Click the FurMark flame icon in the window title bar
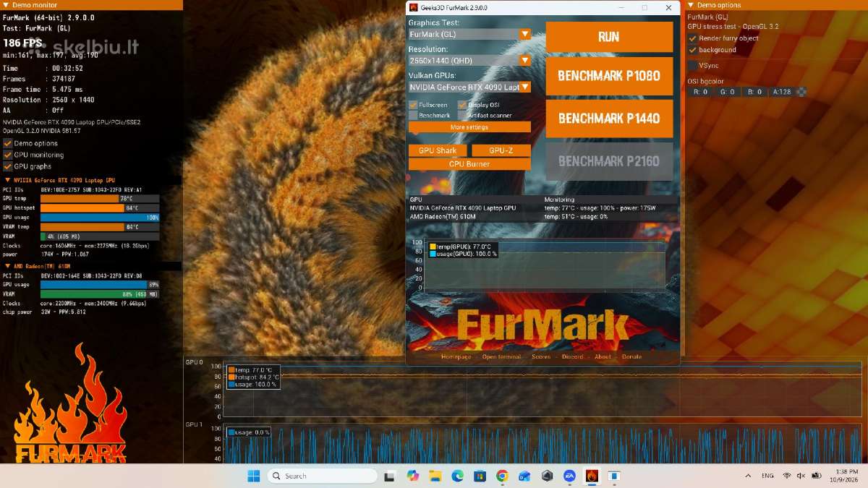The width and height of the screenshot is (868, 488). tap(414, 7)
